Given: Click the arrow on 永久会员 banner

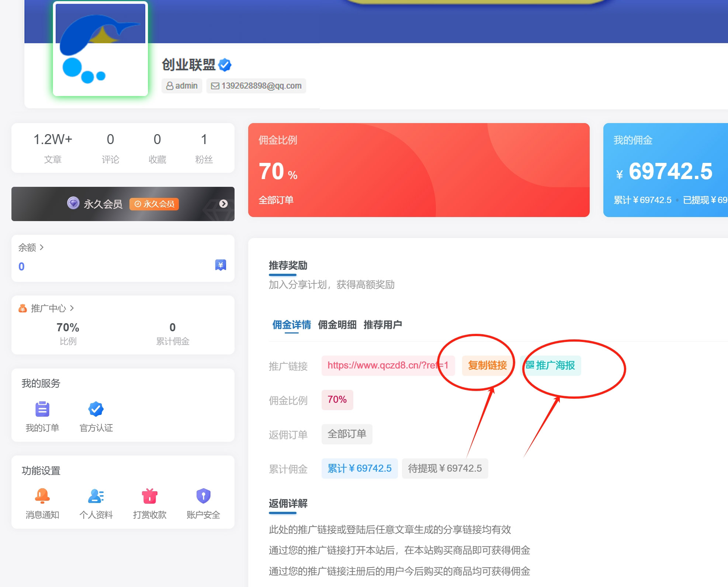Looking at the screenshot, I should click(x=223, y=204).
